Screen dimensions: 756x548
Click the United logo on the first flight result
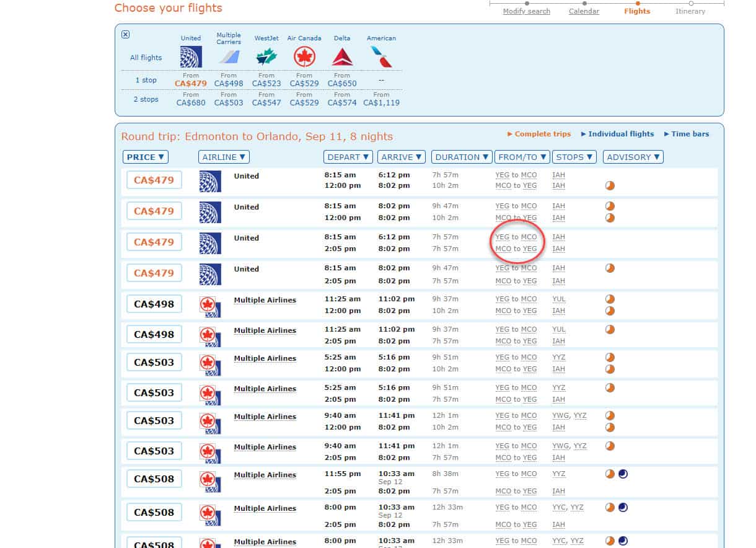(209, 180)
